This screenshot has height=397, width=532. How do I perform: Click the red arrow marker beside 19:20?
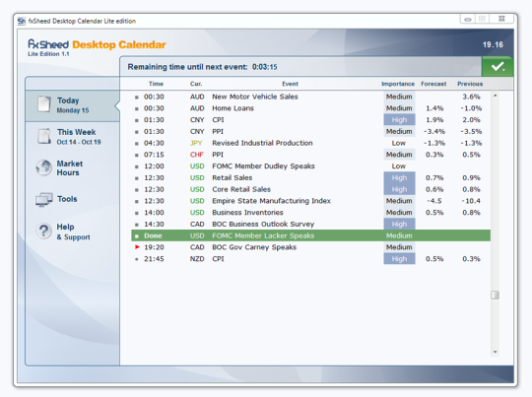(137, 247)
